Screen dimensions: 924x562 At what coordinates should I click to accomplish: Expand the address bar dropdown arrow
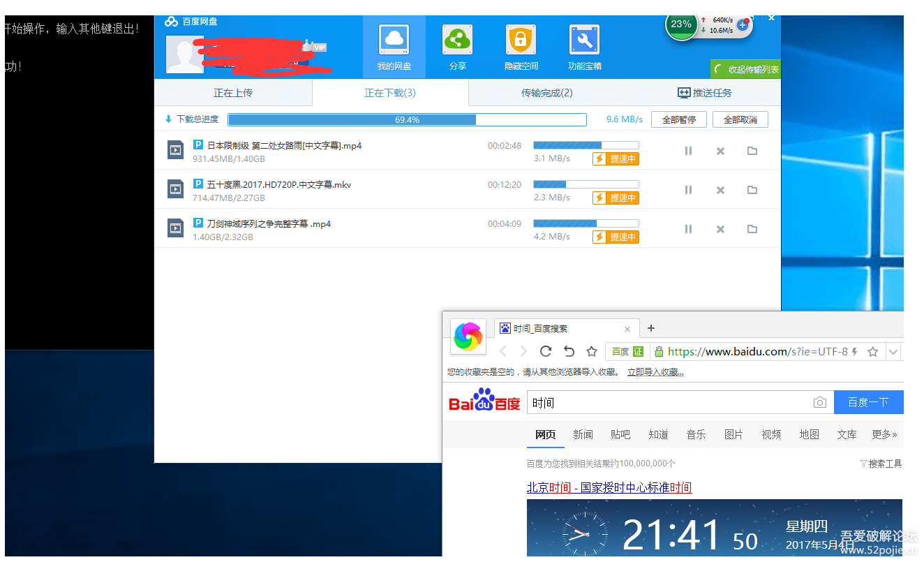893,352
